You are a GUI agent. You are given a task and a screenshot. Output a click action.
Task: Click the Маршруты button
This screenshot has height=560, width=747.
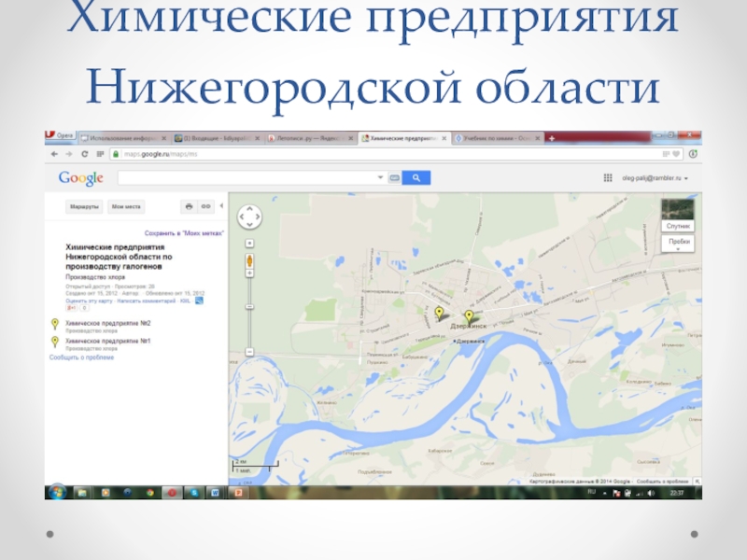[x=83, y=206]
